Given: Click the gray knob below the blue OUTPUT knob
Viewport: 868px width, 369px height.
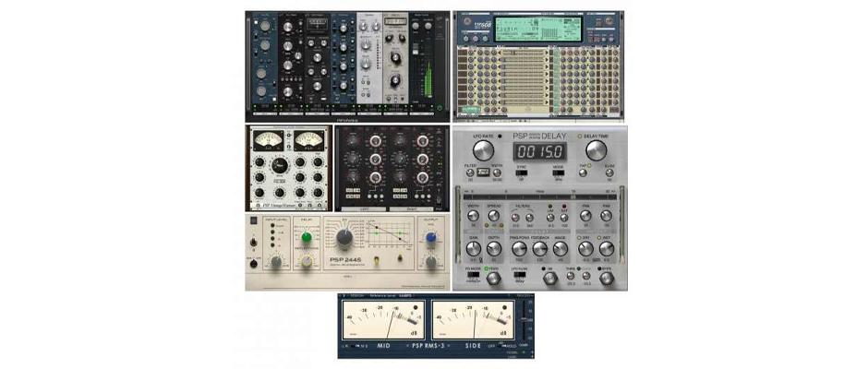Looking at the screenshot, I should coord(431,262).
